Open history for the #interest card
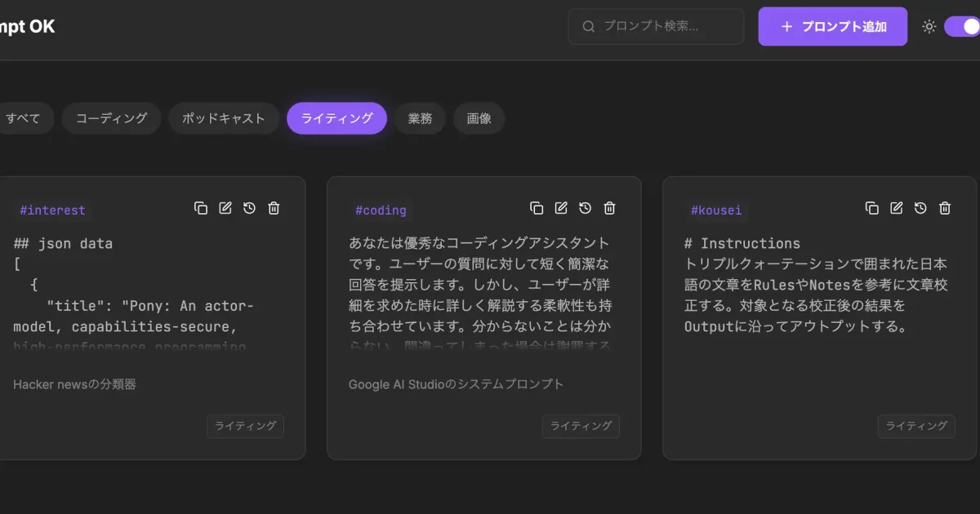 point(250,208)
